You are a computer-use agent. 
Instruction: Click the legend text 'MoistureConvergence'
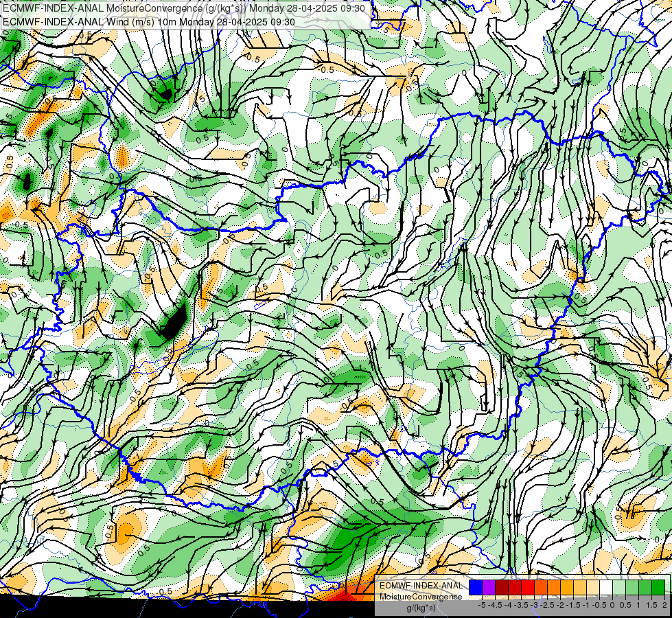pyautogui.click(x=421, y=597)
